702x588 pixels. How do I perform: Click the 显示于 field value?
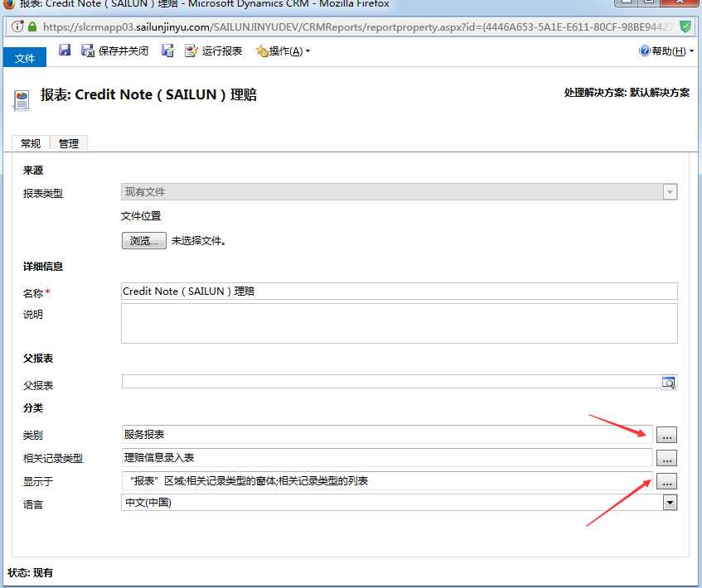(x=387, y=481)
